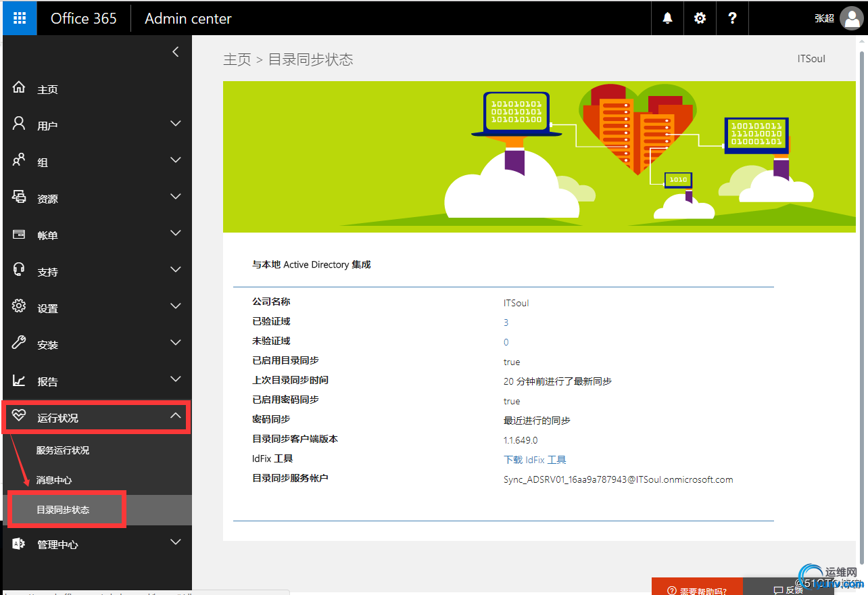Open 用户 sidebar menu label
868x595 pixels.
tap(47, 126)
